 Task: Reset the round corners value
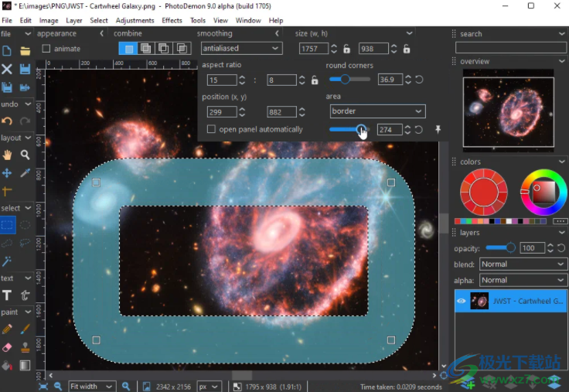[419, 80]
